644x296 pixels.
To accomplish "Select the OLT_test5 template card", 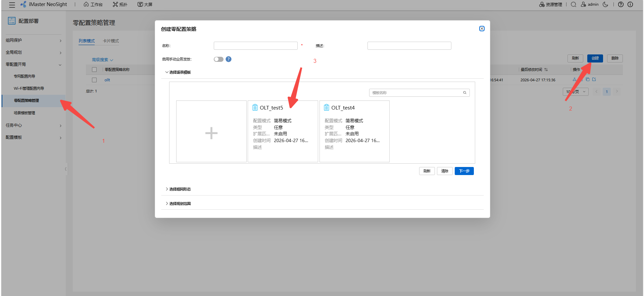I will coord(283,131).
